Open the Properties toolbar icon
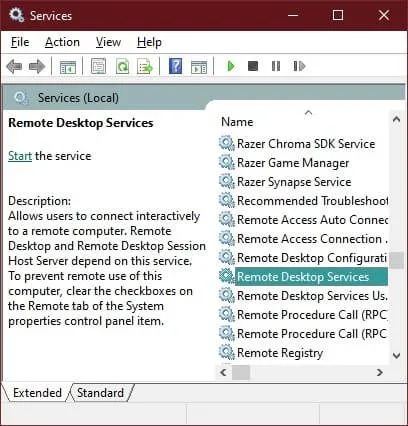408x426 pixels. pyautogui.click(x=99, y=66)
